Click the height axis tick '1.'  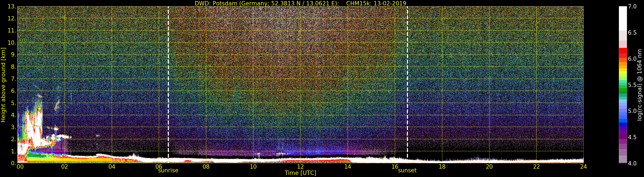click(14, 151)
